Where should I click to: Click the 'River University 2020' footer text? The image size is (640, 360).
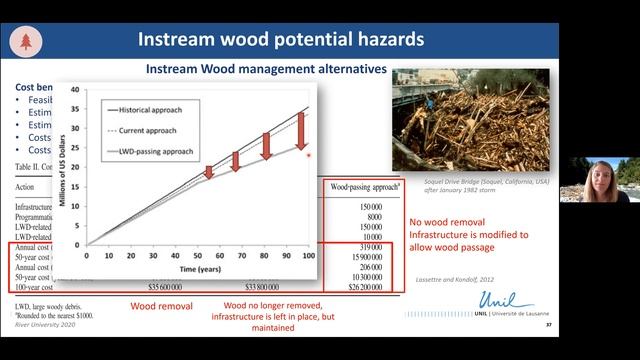(x=45, y=325)
